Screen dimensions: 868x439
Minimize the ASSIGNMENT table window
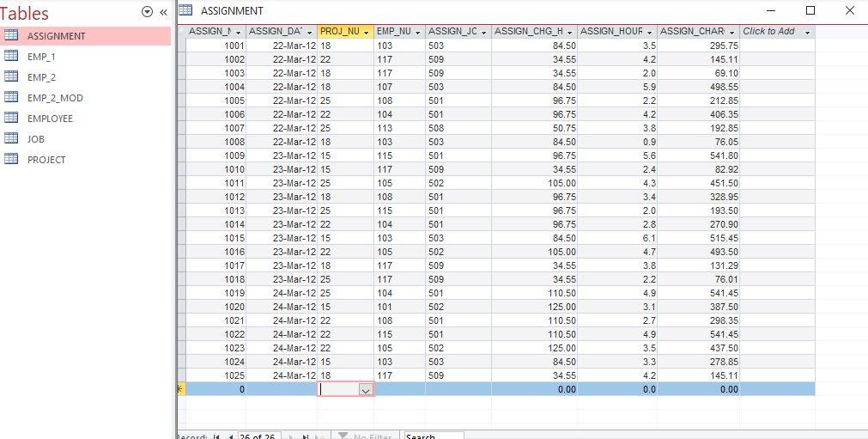[771, 10]
